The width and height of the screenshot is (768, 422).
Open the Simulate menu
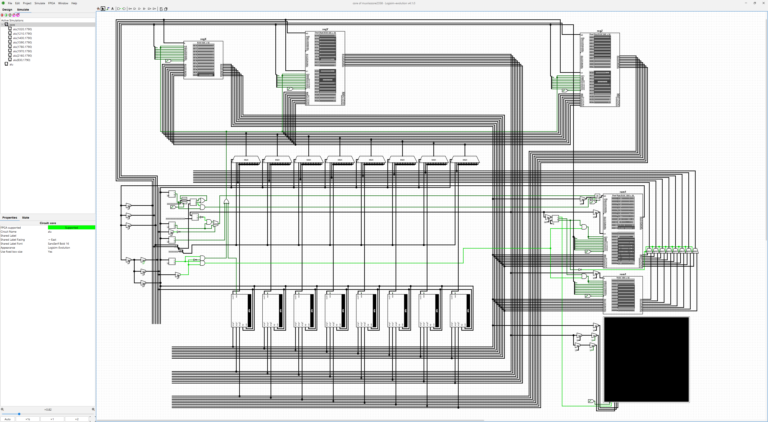[x=40, y=3]
